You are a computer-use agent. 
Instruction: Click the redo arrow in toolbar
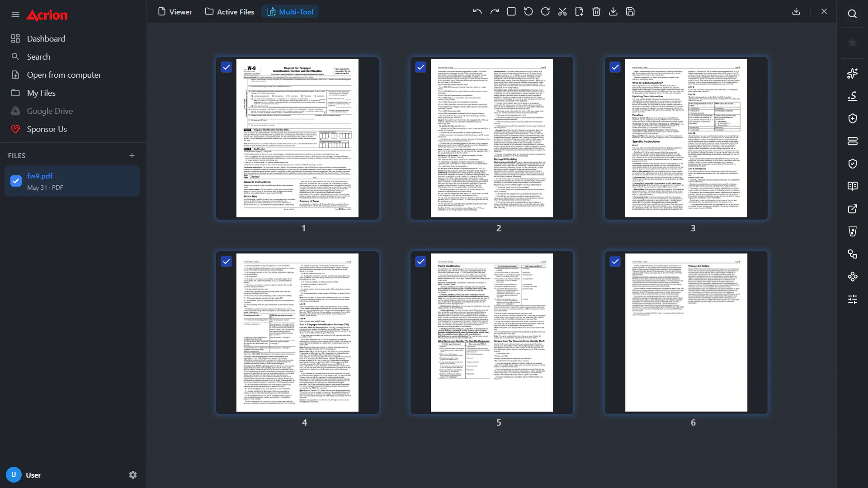[x=495, y=12]
